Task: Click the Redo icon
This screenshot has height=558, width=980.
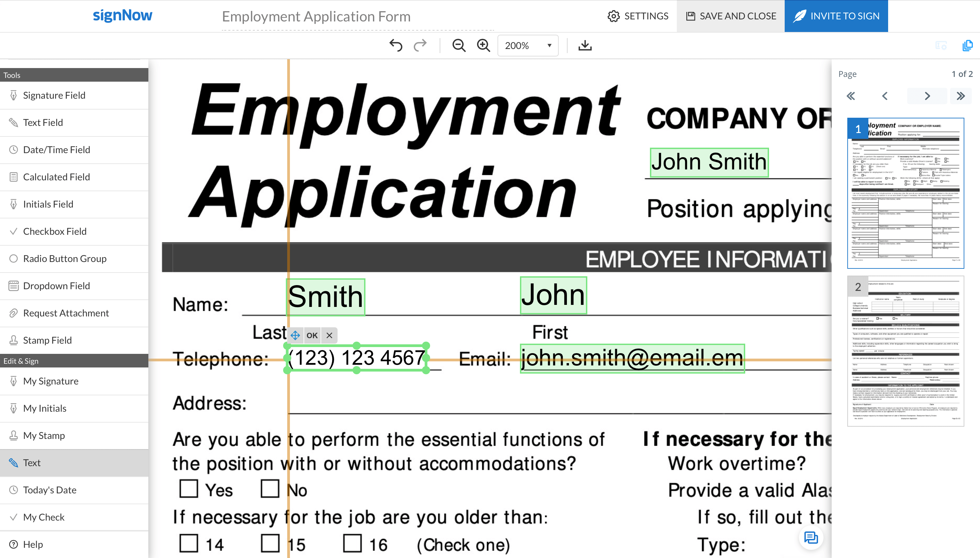Action: pyautogui.click(x=420, y=45)
